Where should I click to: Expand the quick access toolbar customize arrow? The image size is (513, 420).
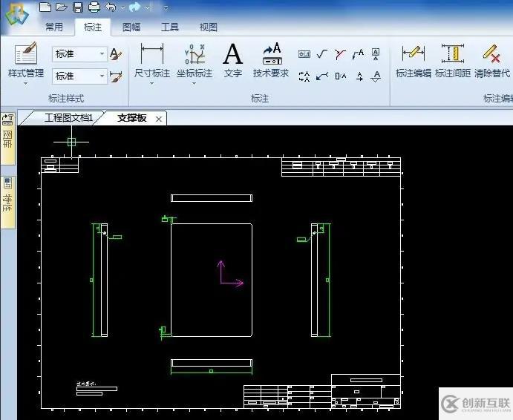[166, 7]
